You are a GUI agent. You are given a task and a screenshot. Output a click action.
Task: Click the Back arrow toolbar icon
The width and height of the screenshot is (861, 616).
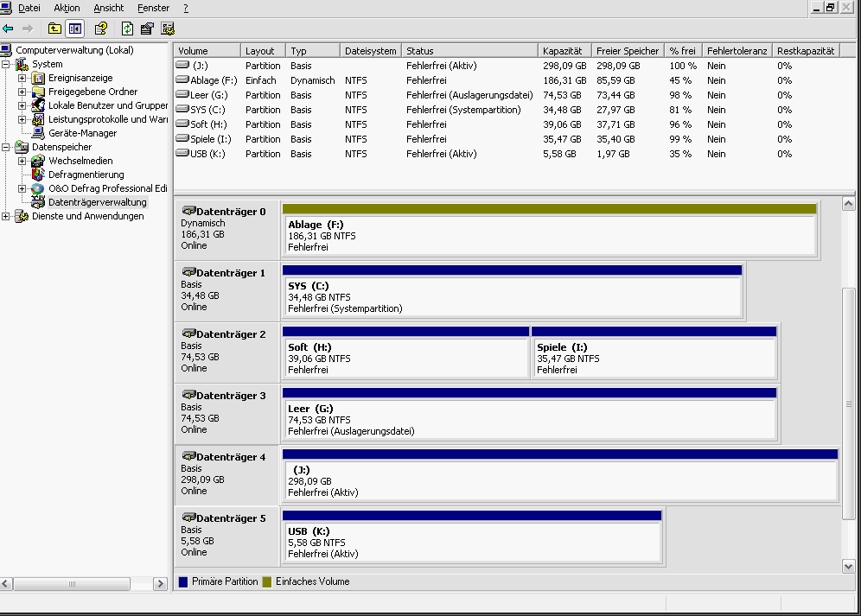pyautogui.click(x=8, y=29)
